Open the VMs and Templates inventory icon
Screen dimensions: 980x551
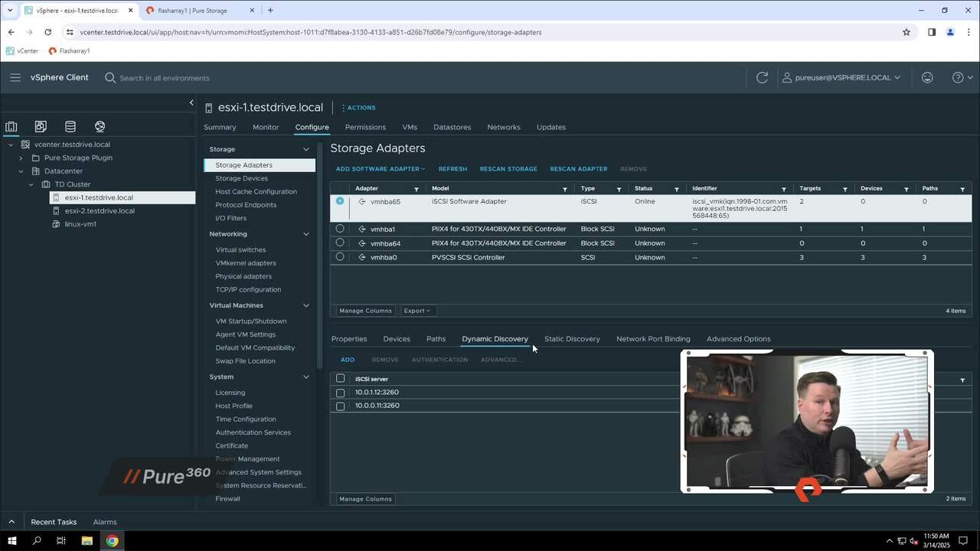[41, 126]
